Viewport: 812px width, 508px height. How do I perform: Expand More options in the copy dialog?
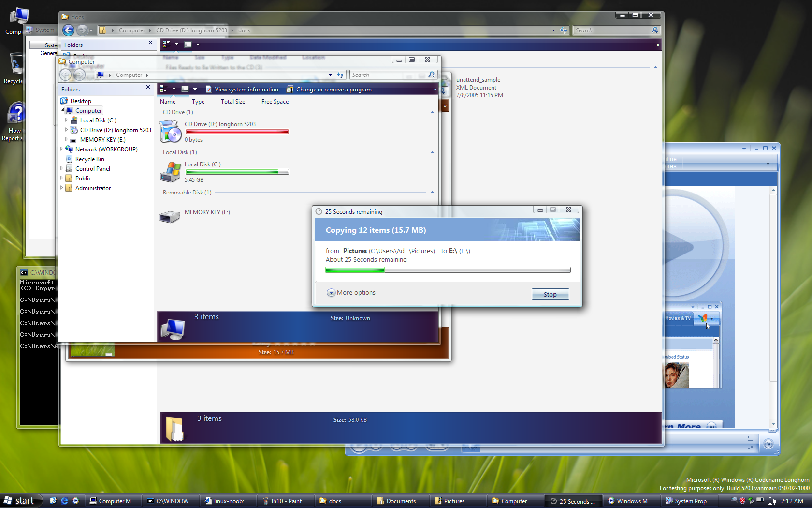[351, 293]
